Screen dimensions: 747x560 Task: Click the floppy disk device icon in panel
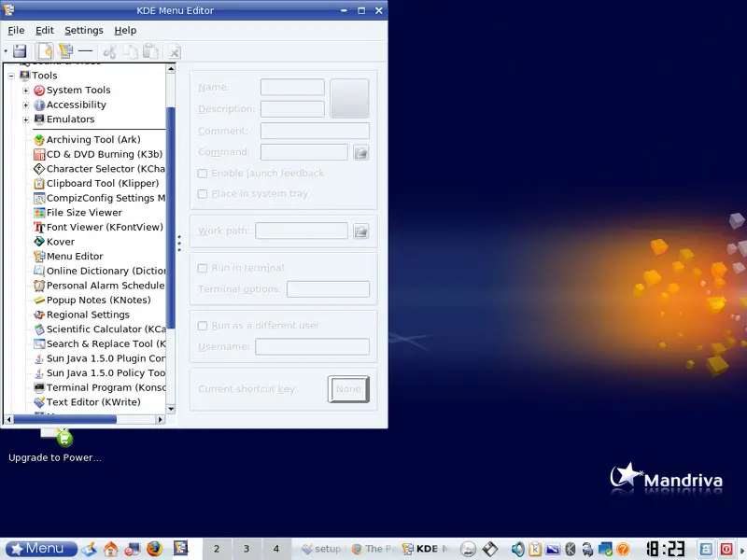(x=489, y=549)
